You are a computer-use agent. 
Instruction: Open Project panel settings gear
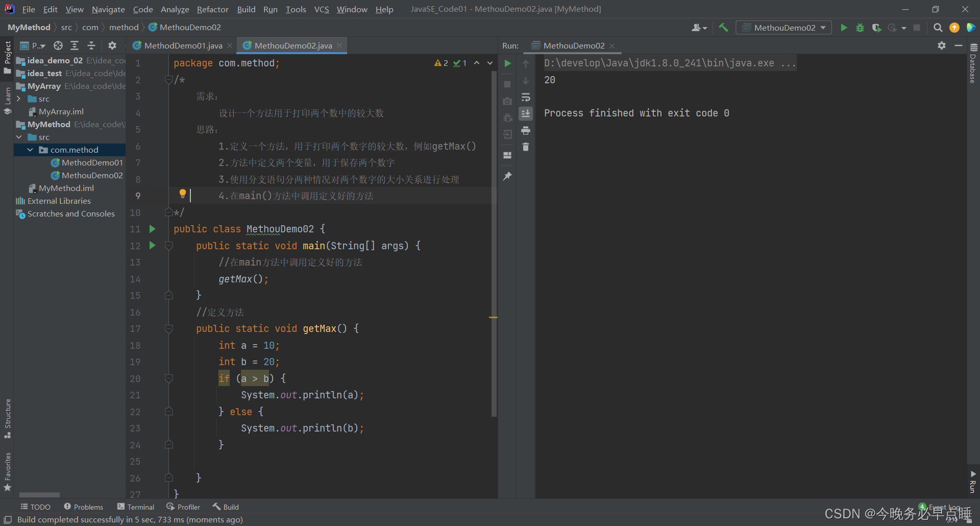pos(112,45)
